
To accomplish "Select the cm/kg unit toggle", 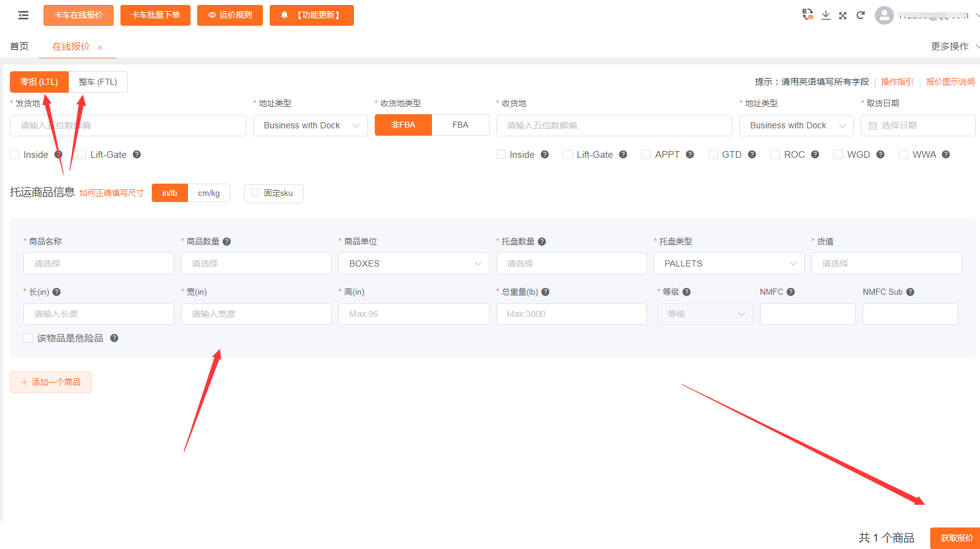I will 209,193.
